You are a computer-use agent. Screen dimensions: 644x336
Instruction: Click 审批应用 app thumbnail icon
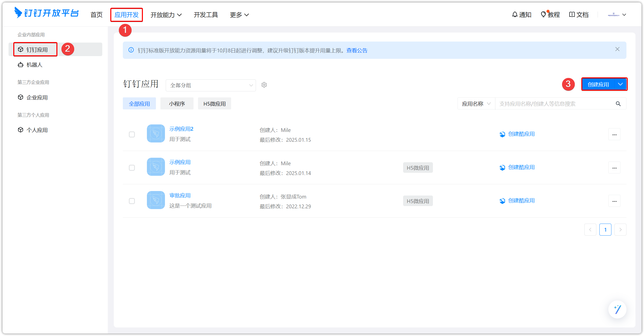[156, 200]
